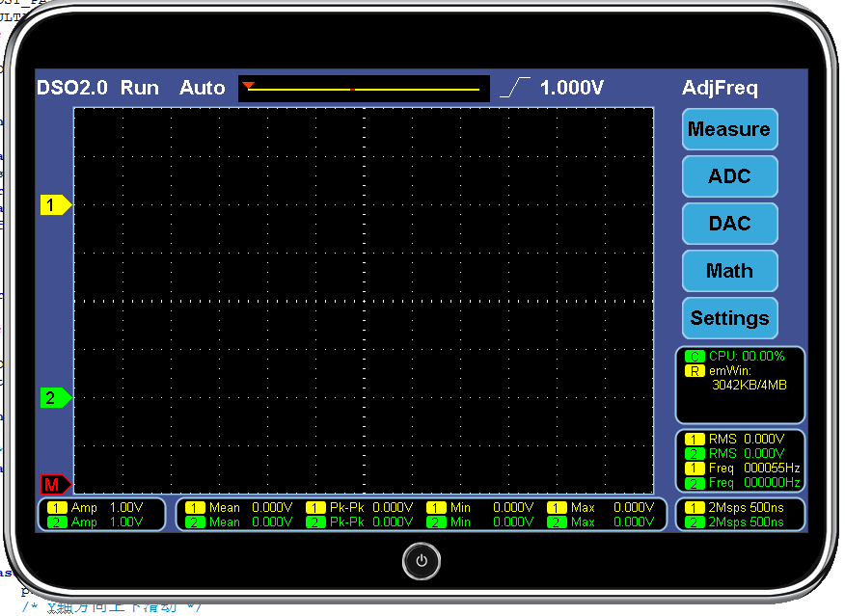
Task: Click green 2 badge beside RMS
Action: coord(695,454)
